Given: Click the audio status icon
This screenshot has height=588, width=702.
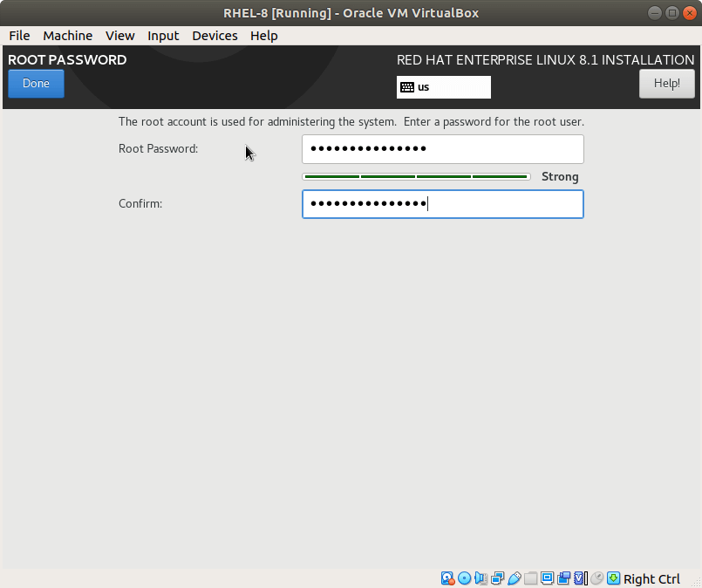Looking at the screenshot, I should pyautogui.click(x=480, y=578).
